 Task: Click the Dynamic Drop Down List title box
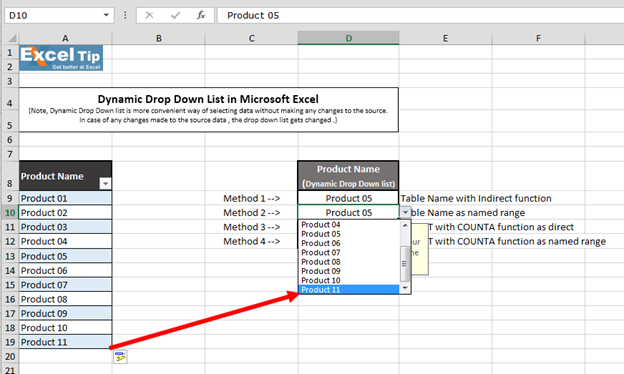(x=209, y=110)
